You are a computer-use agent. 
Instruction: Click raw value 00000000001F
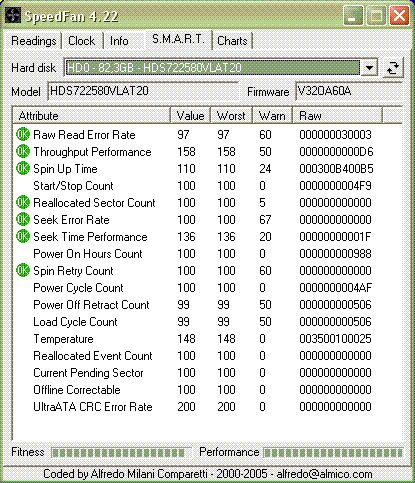(335, 237)
